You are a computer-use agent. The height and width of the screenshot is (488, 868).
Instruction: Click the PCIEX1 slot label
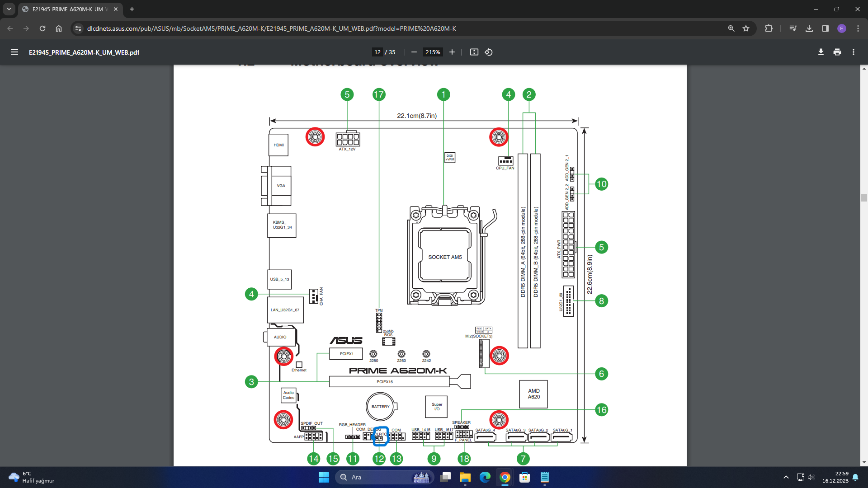pyautogui.click(x=346, y=354)
